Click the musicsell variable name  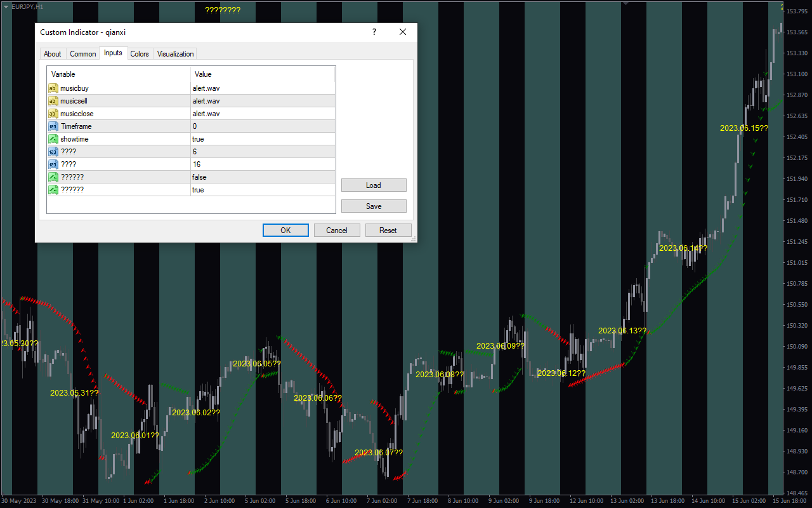[74, 101]
